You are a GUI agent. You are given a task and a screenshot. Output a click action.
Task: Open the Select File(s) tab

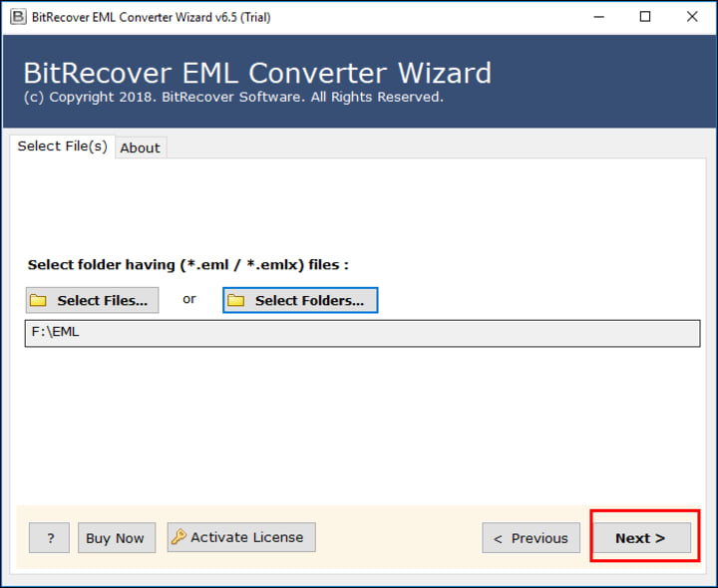[62, 147]
